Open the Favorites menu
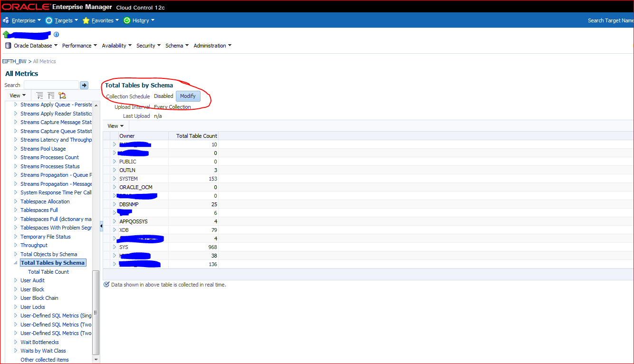 (x=105, y=20)
